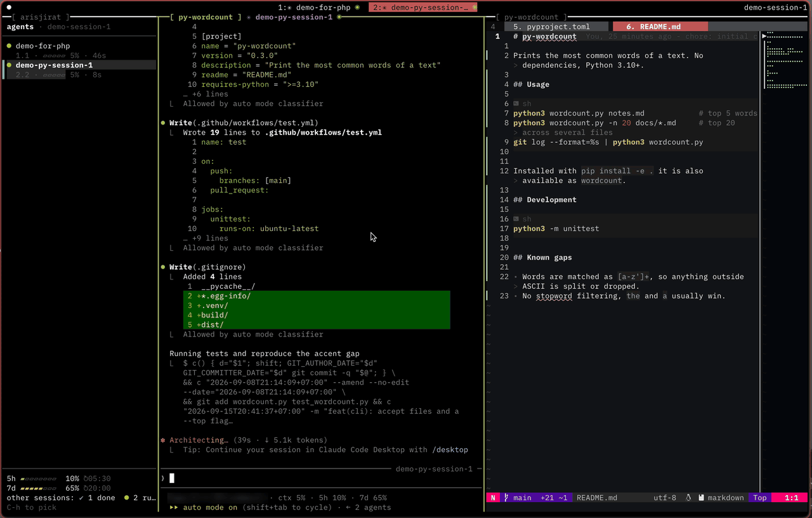Click the Architecting spinner asterisk icon
This screenshot has width=812, height=518.
pyautogui.click(x=163, y=440)
